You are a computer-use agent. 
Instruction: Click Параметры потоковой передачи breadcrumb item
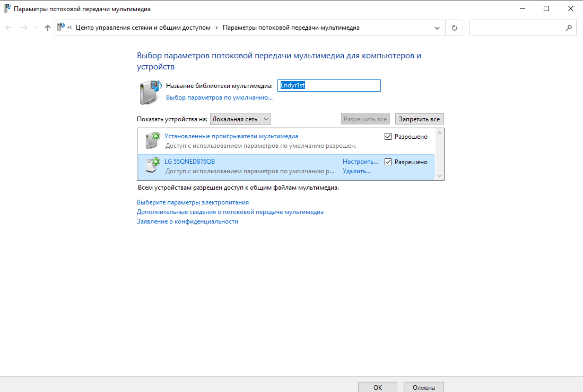click(x=291, y=28)
